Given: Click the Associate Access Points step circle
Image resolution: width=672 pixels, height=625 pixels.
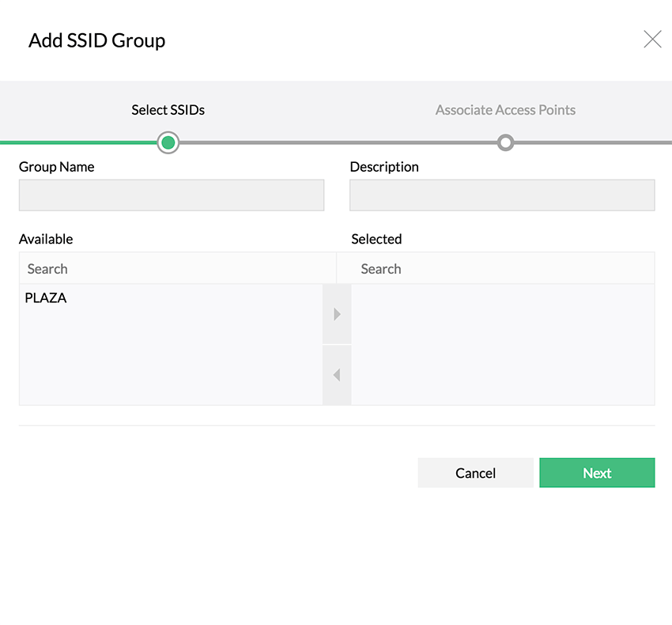Looking at the screenshot, I should (x=505, y=142).
